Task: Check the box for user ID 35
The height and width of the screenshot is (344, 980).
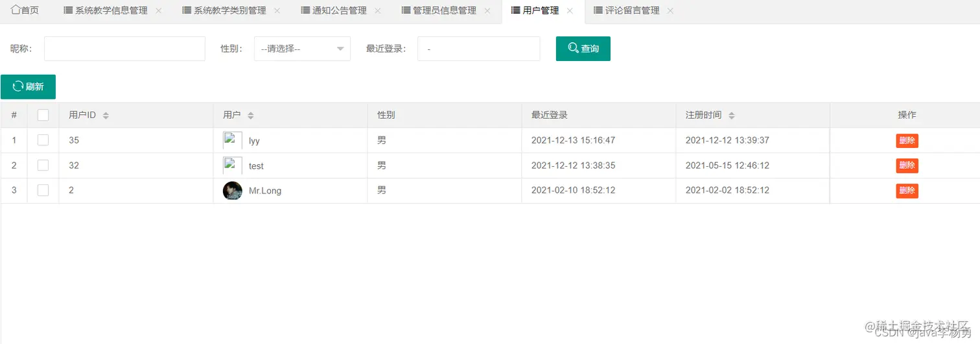Action: pyautogui.click(x=43, y=140)
